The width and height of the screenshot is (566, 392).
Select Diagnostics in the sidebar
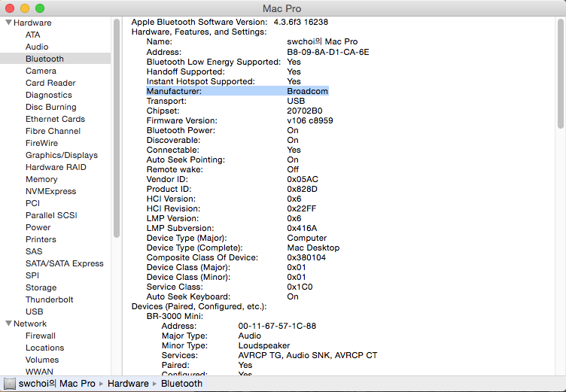[49, 95]
